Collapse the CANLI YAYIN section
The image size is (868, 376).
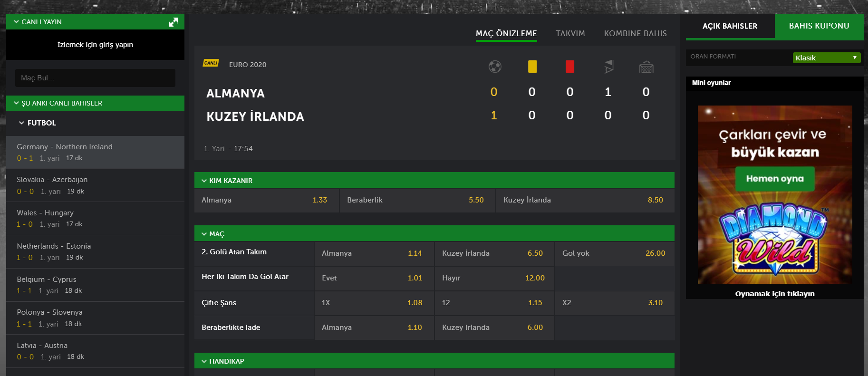pos(17,22)
